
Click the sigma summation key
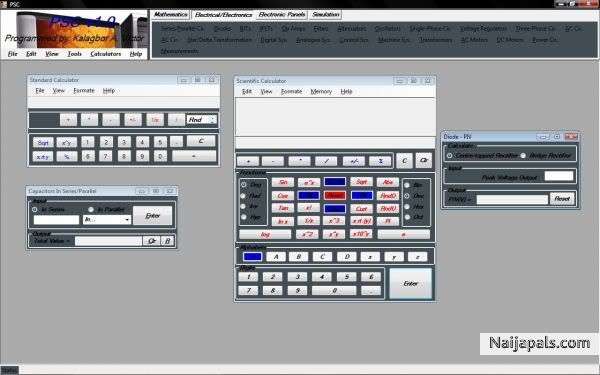coord(380,161)
